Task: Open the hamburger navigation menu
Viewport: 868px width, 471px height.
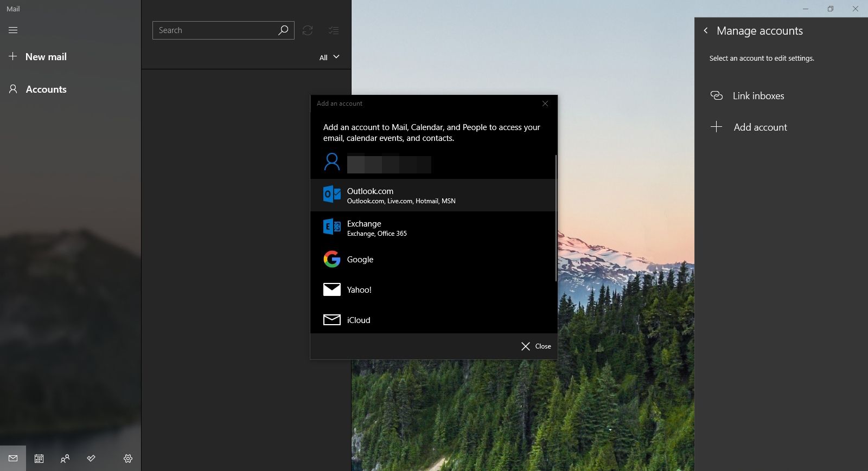Action: (x=13, y=30)
